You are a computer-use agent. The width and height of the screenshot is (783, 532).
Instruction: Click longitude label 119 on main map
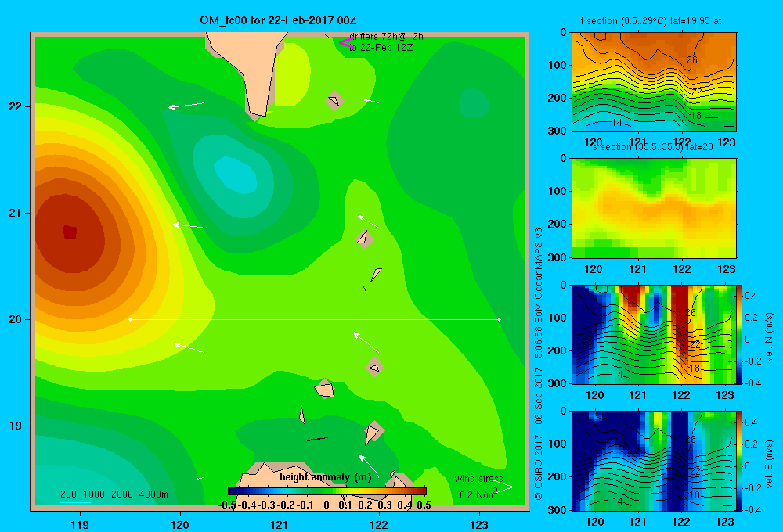80,524
